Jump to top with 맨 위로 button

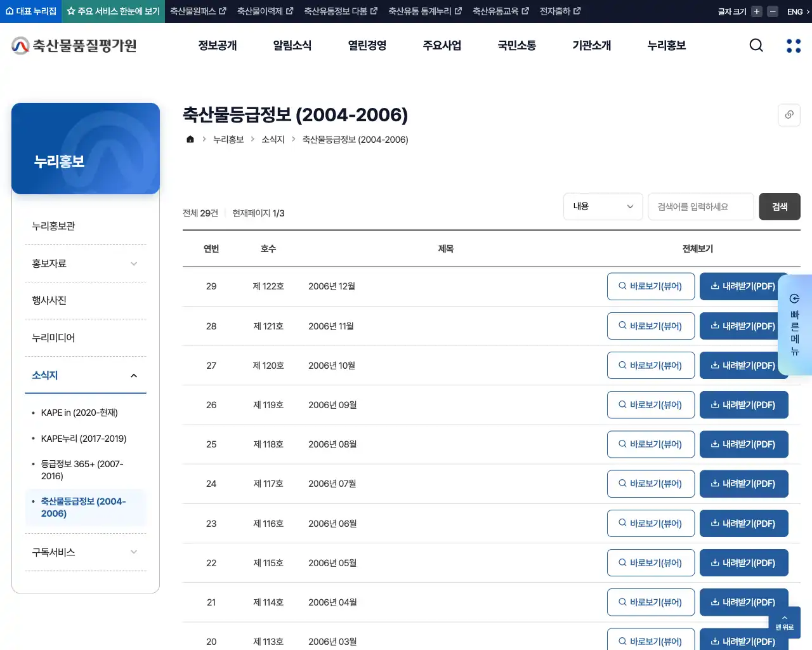click(785, 622)
